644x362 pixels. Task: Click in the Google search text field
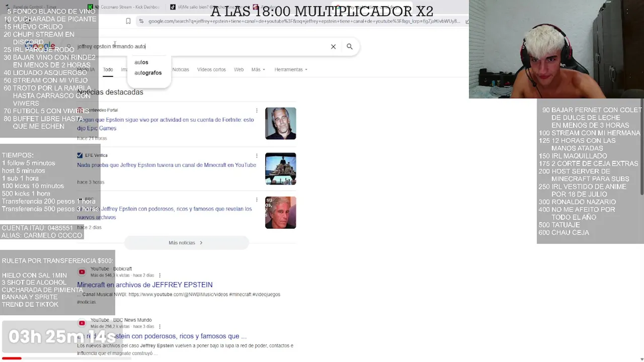point(201,46)
